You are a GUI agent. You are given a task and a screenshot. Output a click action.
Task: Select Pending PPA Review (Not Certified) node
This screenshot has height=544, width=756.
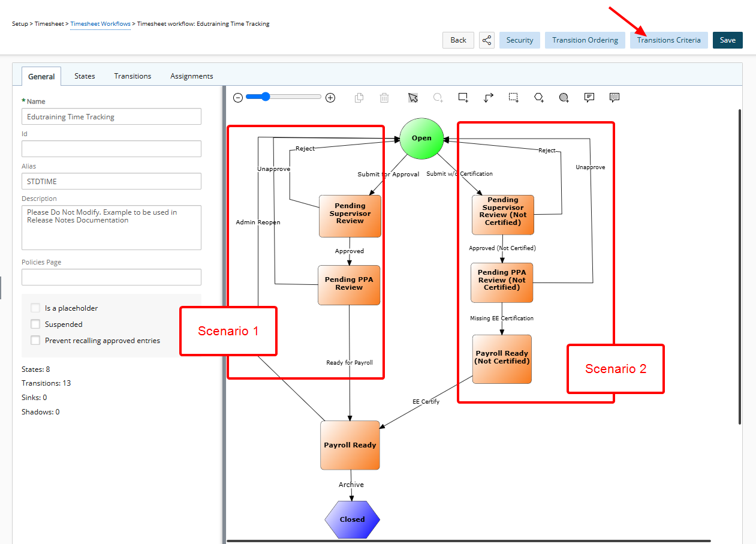tap(502, 282)
